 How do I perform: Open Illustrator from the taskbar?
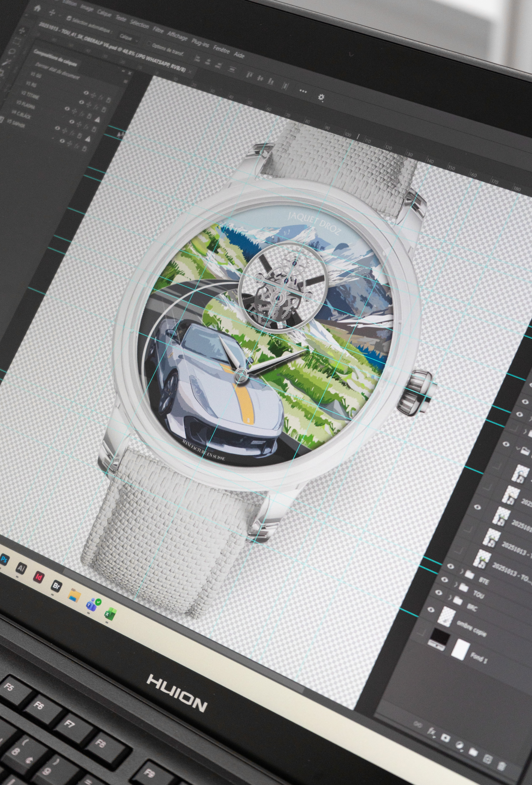pos(21,568)
